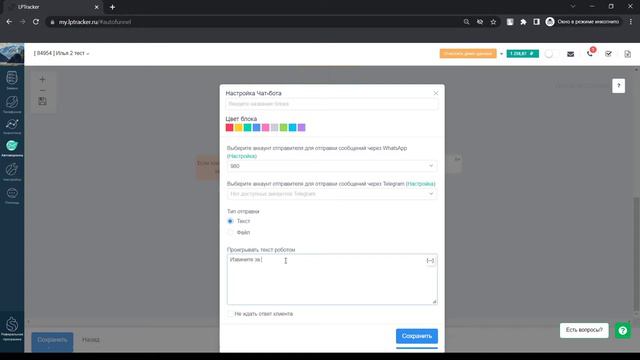The image size is (640, 360).
Task: Open a new browser tab
Action: 112,7
